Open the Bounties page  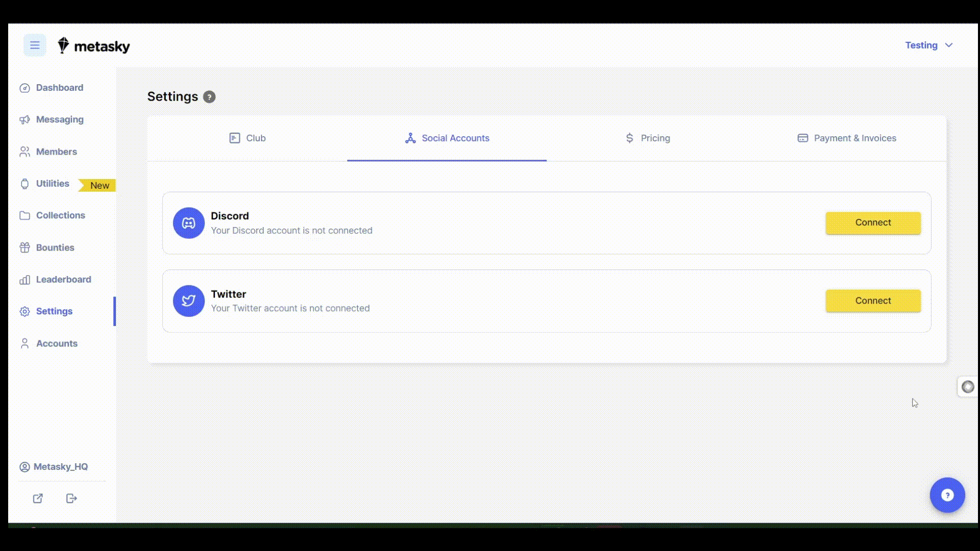point(55,247)
